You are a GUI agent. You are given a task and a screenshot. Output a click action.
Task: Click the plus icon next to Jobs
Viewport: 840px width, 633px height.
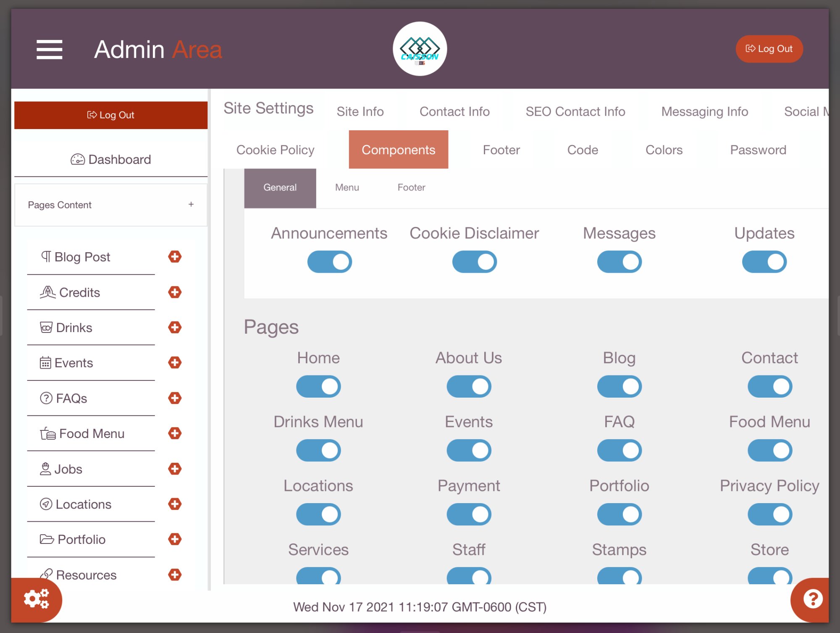coord(175,469)
